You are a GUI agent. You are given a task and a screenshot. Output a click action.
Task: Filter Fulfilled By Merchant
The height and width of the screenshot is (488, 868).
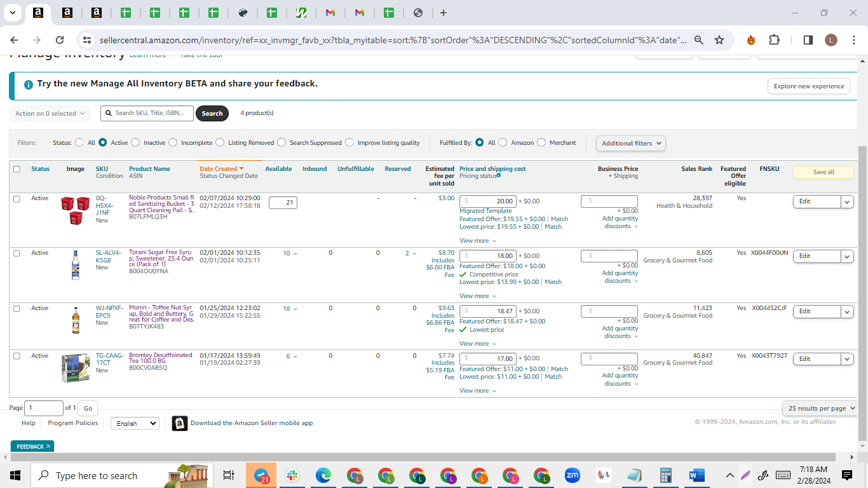pos(541,143)
